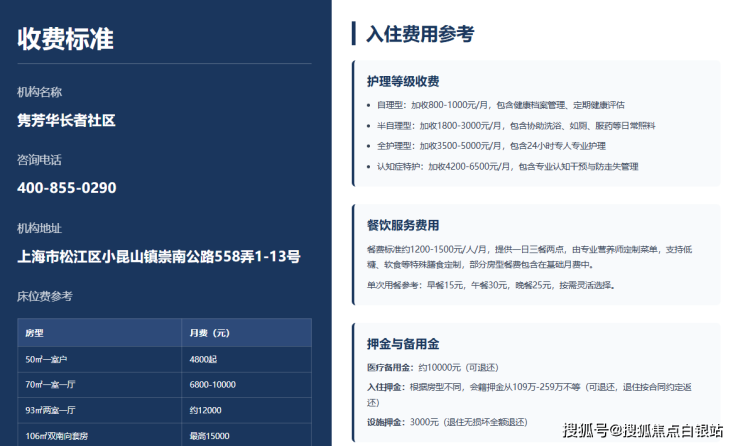The height and width of the screenshot is (446, 740).
Task: Select the 50㎡一室户 room type cell
Action: (x=100, y=360)
